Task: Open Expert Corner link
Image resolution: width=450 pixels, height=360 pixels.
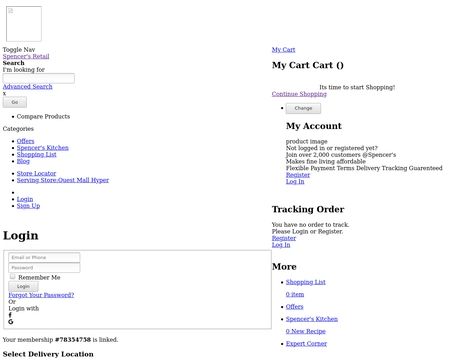Action: tap(306, 344)
